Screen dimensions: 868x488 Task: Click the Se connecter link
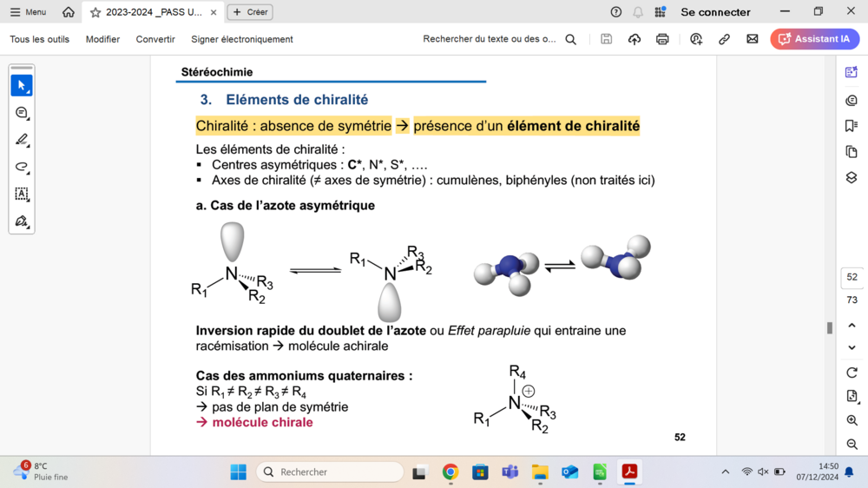715,12
